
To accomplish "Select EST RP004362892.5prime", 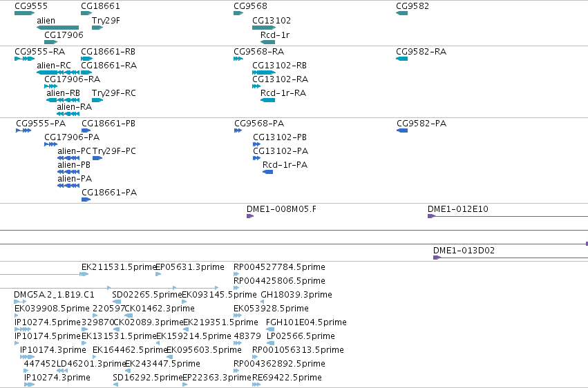I will (x=236, y=371).
